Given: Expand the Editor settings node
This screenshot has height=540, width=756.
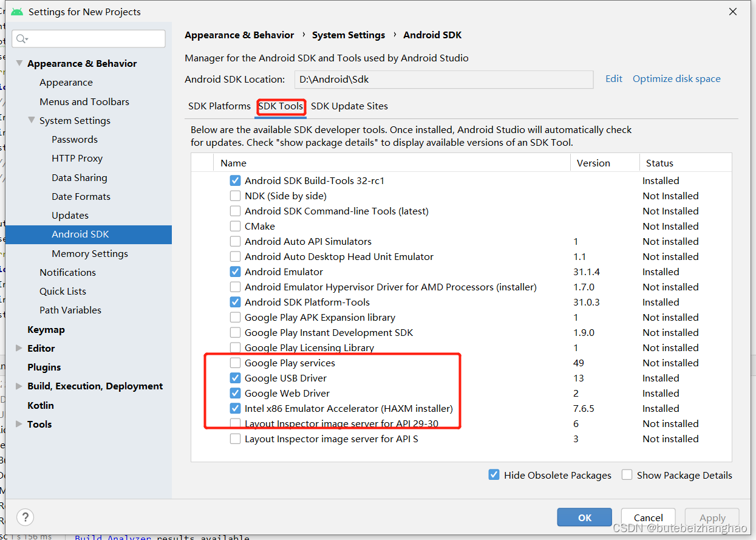Looking at the screenshot, I should (x=19, y=348).
